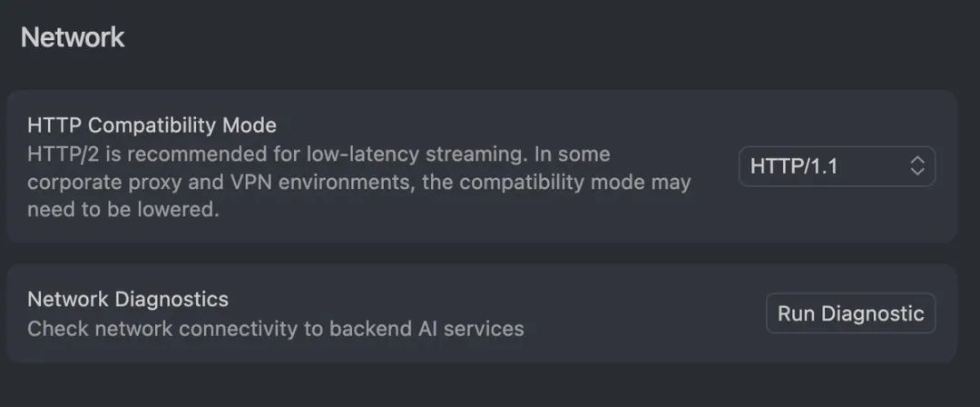980x407 pixels.
Task: Toggle the HTTP compatibility combo box stepper arrows
Action: coord(916,166)
